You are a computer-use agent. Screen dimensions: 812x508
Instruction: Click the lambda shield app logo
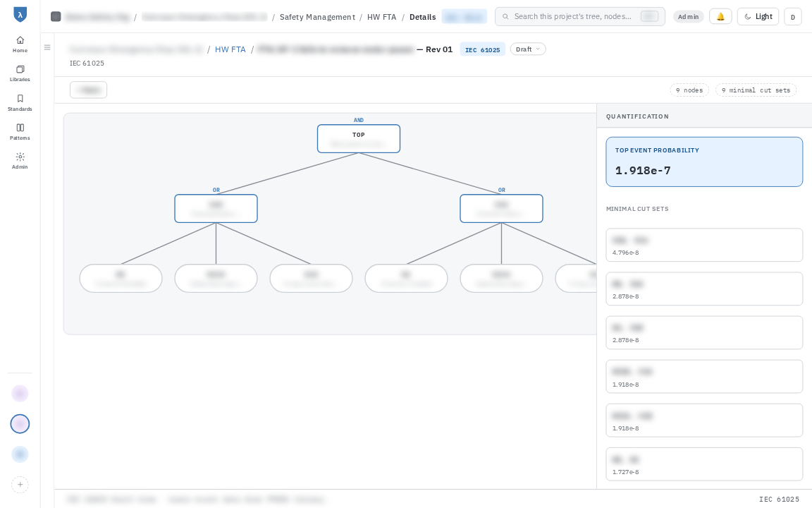coord(20,15)
